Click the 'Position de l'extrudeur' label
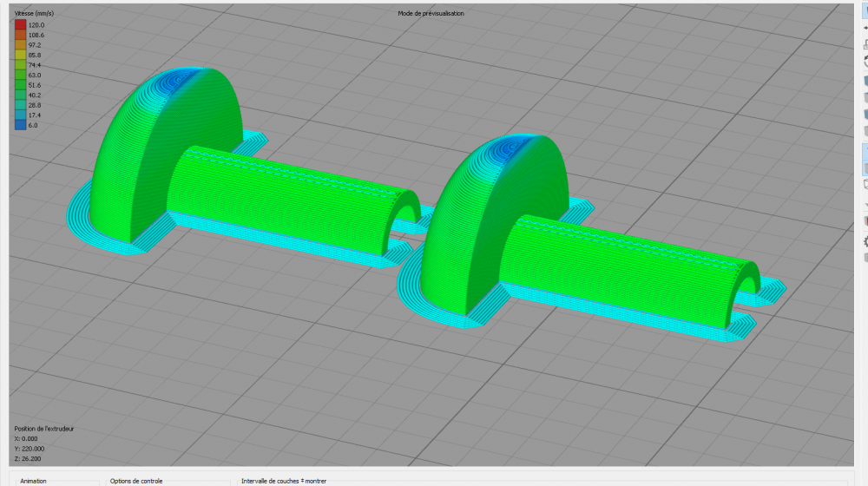This screenshot has width=868, height=486. tap(43, 429)
